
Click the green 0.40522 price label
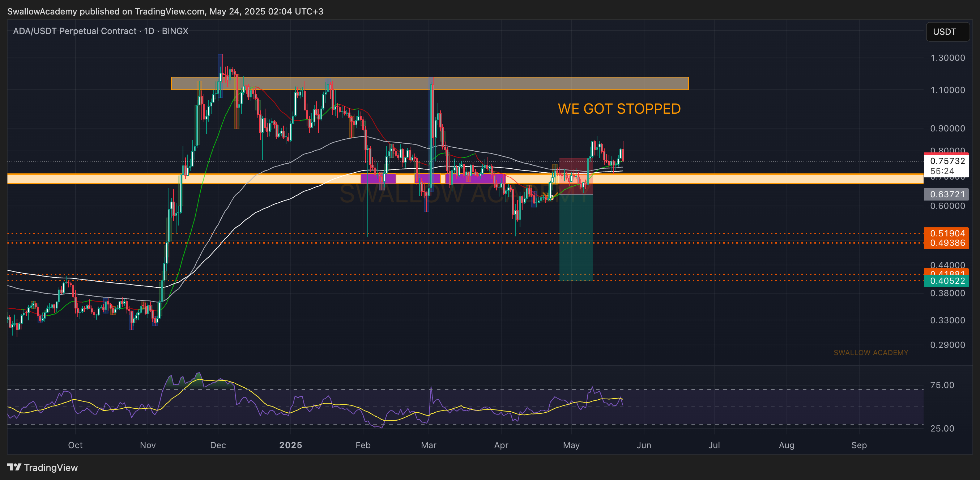click(947, 281)
